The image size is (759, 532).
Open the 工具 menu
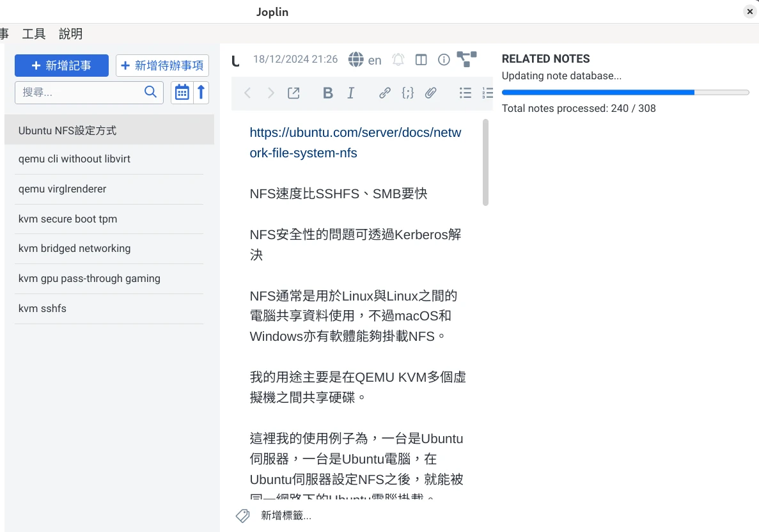pos(33,34)
